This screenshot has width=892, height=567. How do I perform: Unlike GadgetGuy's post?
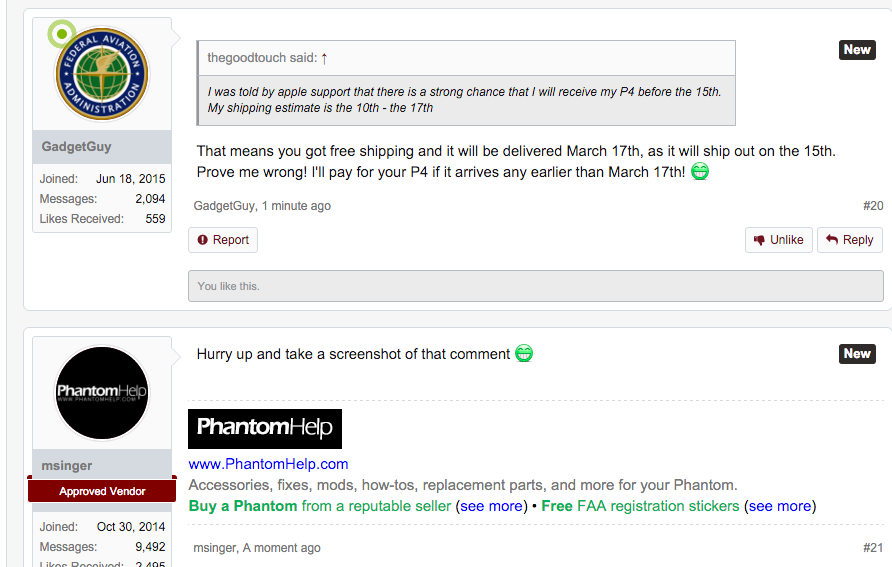(778, 240)
